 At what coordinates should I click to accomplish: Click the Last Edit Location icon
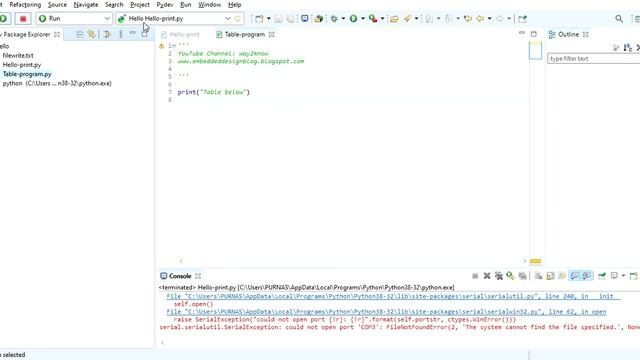coord(468,18)
